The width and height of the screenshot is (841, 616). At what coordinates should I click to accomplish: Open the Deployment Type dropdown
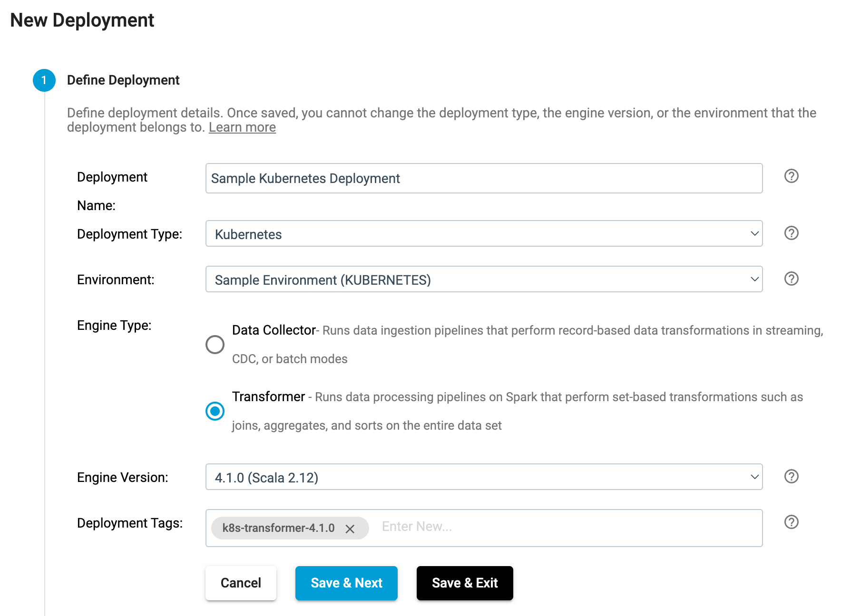(x=484, y=233)
